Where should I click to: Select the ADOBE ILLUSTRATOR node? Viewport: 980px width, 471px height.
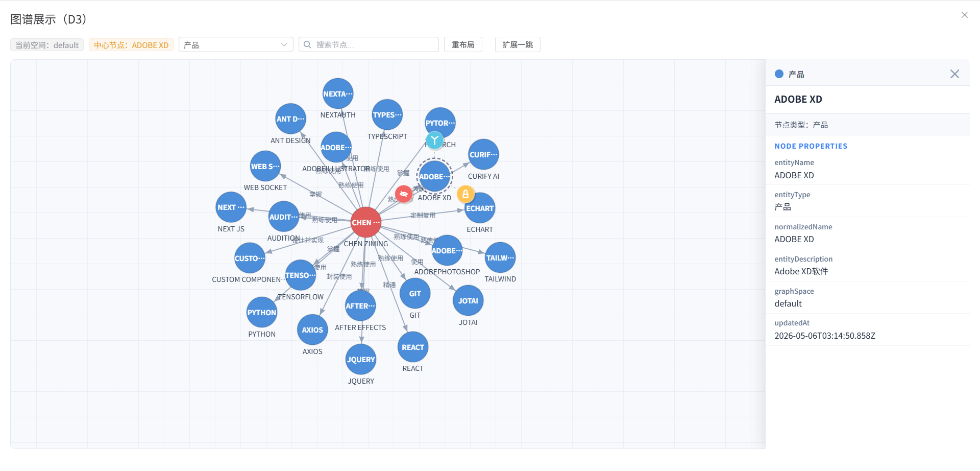click(336, 147)
